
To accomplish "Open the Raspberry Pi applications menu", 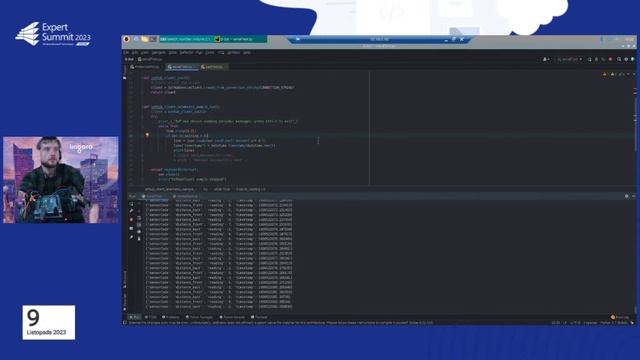I will tap(127, 40).
